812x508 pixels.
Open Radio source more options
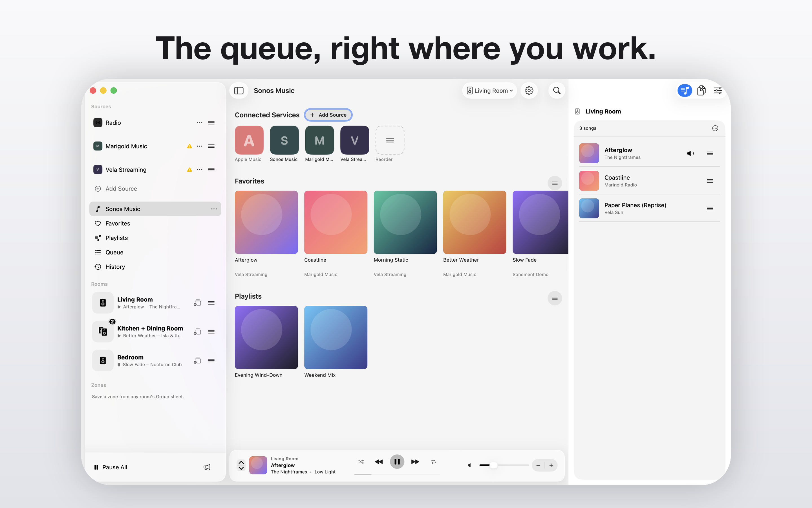click(x=199, y=123)
